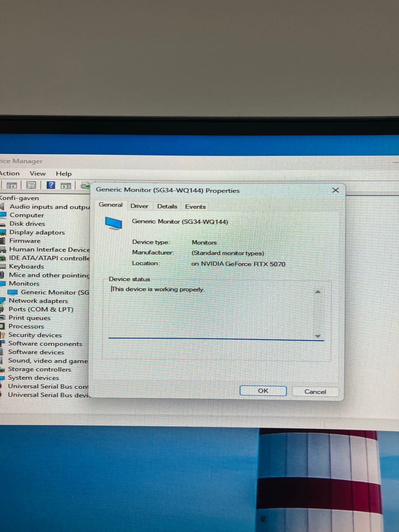
Task: Select the Universal Serial Bus controllers category
Action: (x=48, y=386)
